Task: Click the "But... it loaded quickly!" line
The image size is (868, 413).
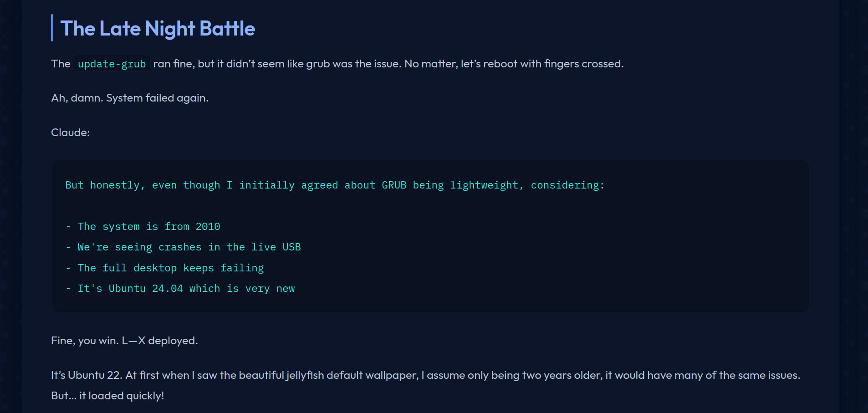Action: tap(107, 396)
